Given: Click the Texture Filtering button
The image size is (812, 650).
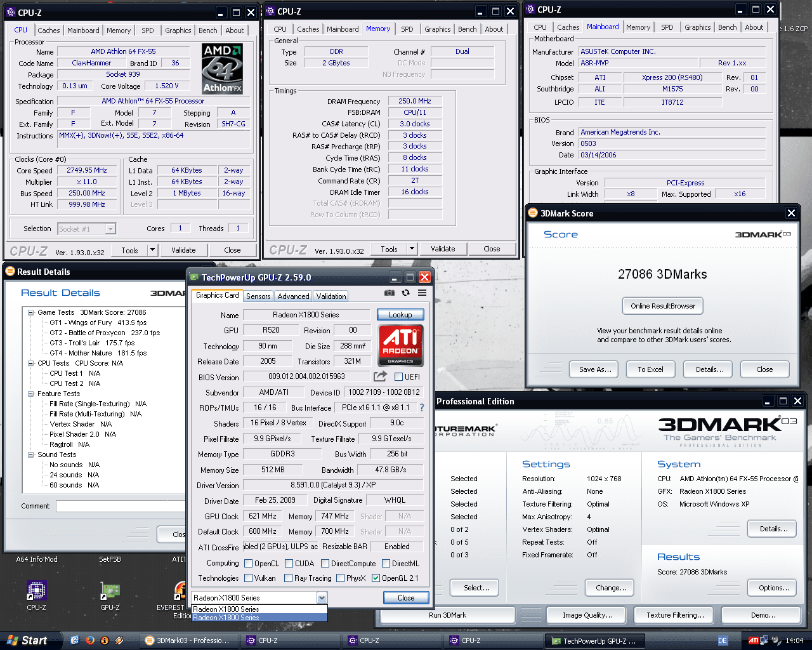Looking at the screenshot, I should point(675,615).
